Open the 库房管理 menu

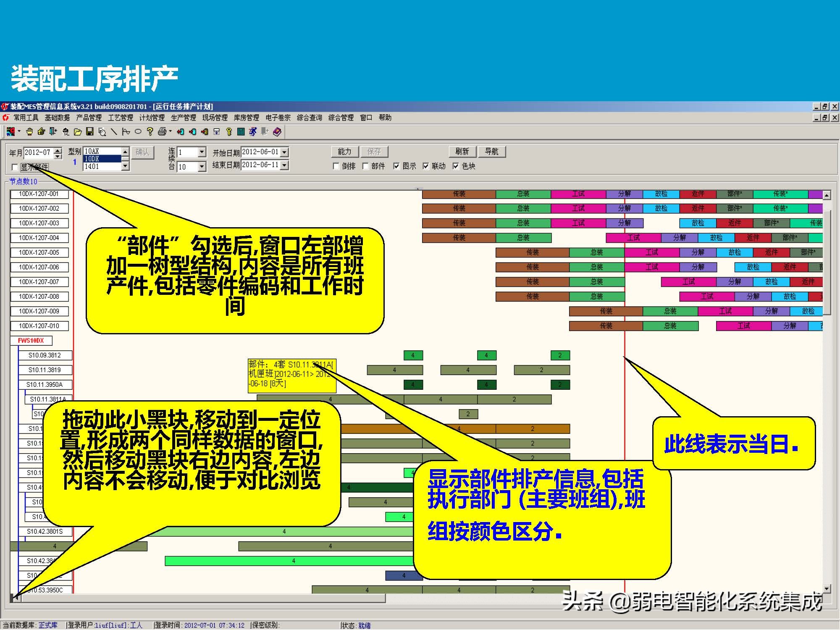(246, 118)
